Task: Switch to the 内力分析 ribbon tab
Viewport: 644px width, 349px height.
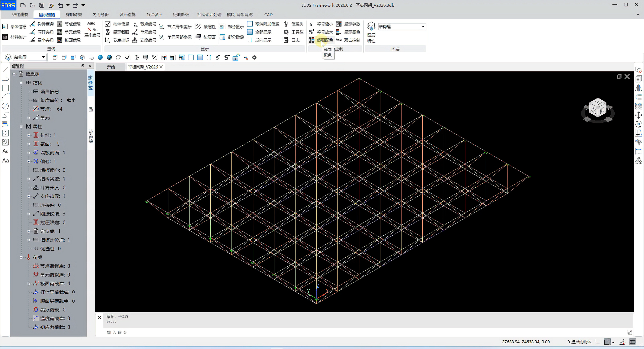Action: (100, 15)
